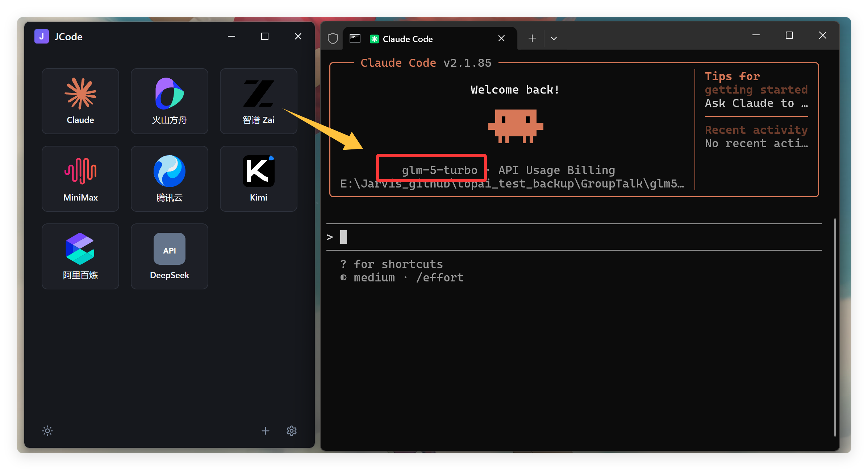868x470 pixels.
Task: Toggle light/dark theme sun icon
Action: 47,430
